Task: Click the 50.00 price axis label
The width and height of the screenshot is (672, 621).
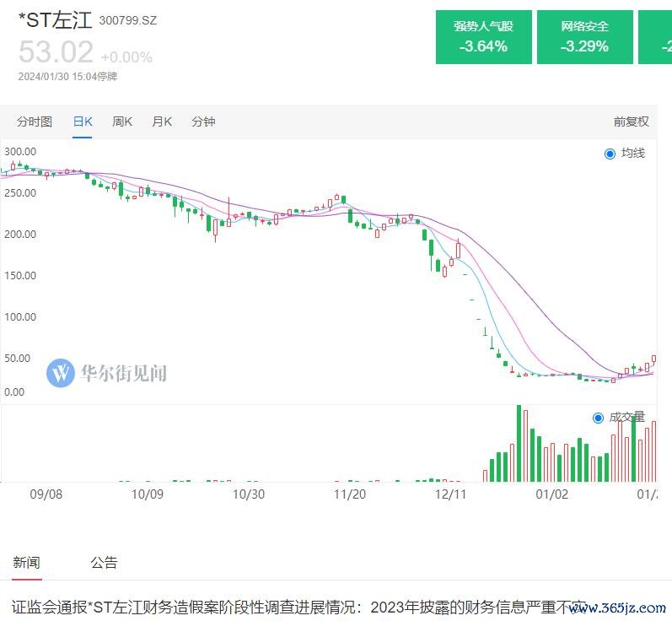Action: [17, 358]
